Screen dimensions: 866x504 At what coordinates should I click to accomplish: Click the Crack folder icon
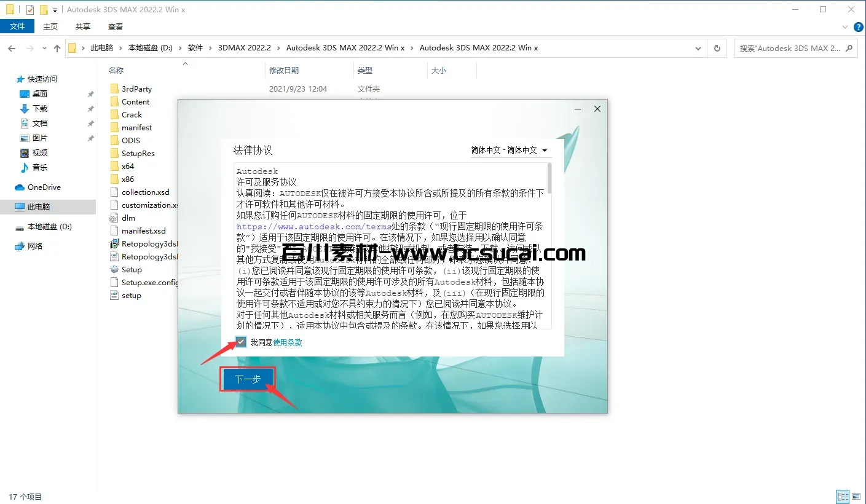(114, 115)
